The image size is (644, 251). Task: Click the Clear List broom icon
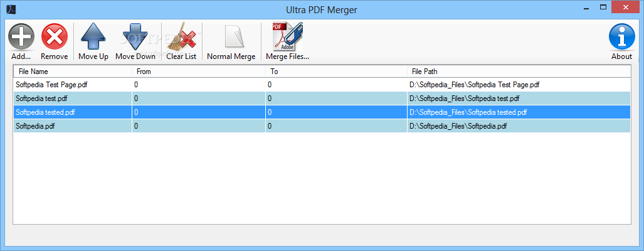tap(181, 36)
